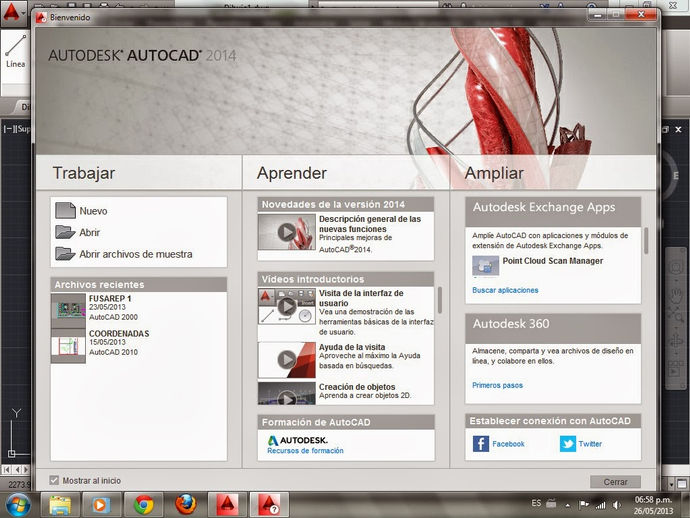Open the FUSAREP 1 recent file thumbnail
This screenshot has width=690, height=518.
(68, 310)
